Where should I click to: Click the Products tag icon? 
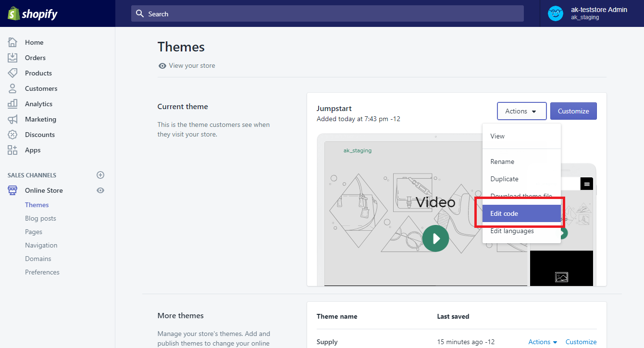tap(12, 73)
